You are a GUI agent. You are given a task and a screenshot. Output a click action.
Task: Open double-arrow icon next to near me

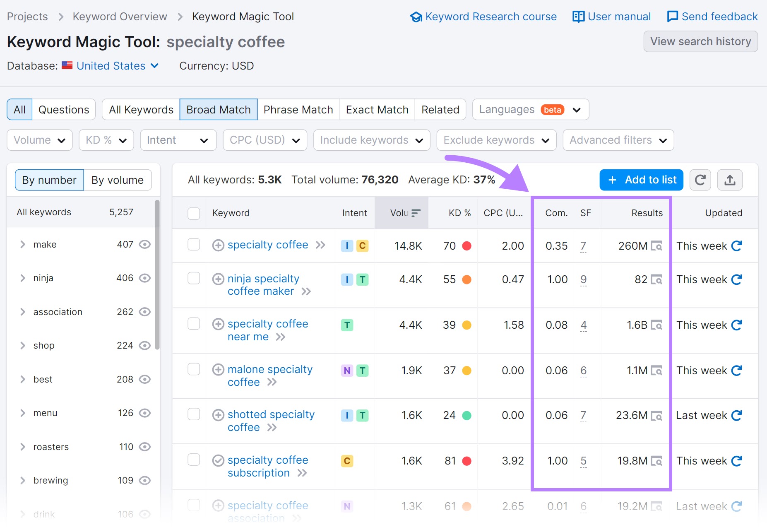coord(281,337)
